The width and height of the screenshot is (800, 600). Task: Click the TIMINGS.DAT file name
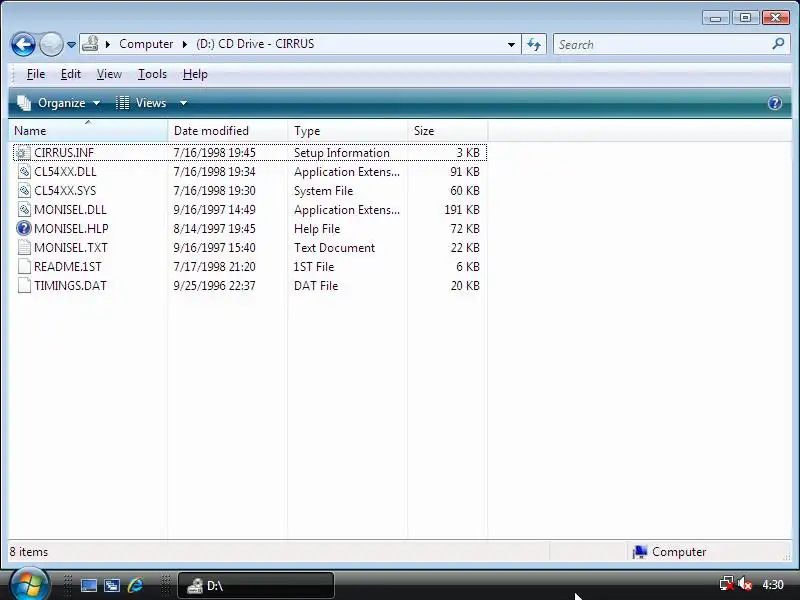(70, 285)
